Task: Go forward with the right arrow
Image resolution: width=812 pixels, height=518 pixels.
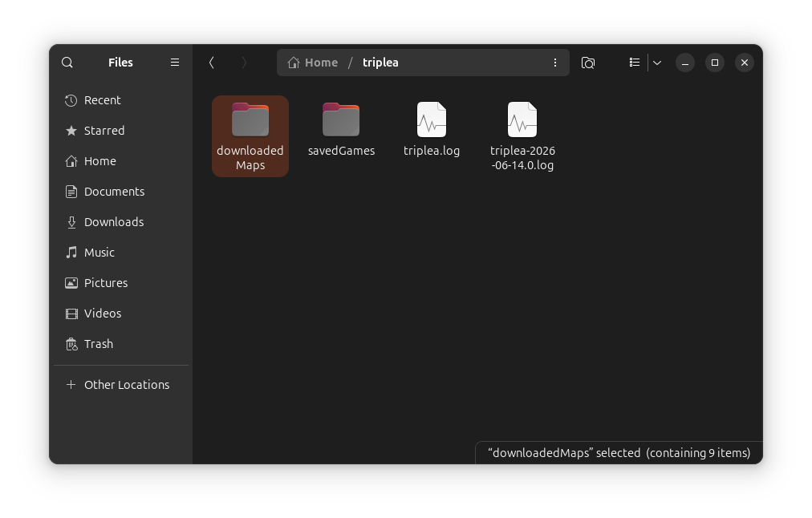Action: (244, 63)
